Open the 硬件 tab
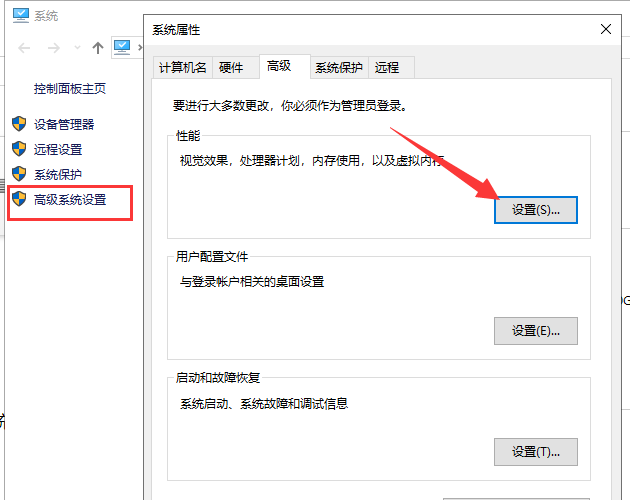The image size is (630, 500). click(x=231, y=67)
